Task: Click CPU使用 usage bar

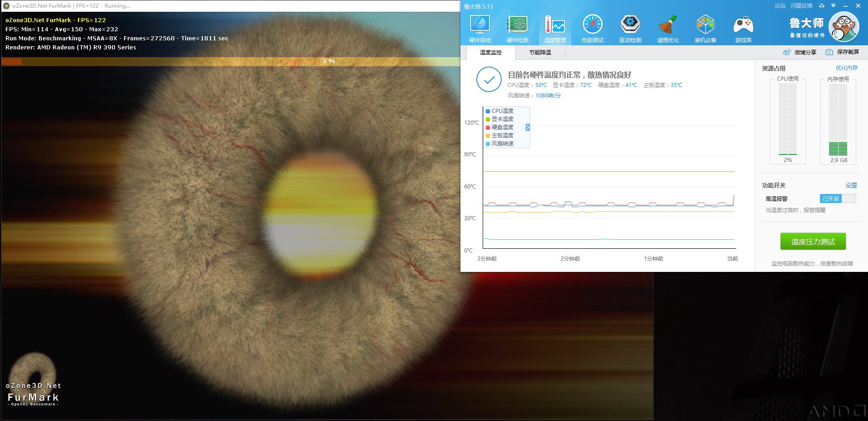Action: click(788, 119)
